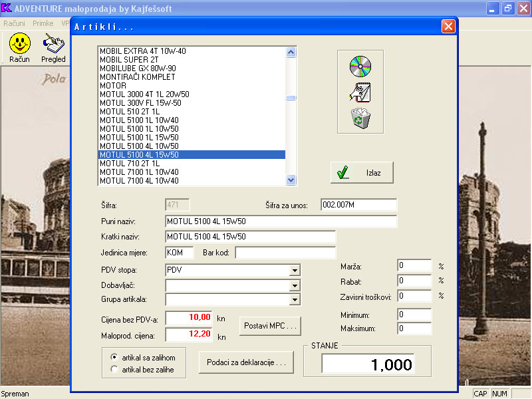Click the 'Puni naziv' input field
The height and width of the screenshot is (399, 532).
point(281,221)
